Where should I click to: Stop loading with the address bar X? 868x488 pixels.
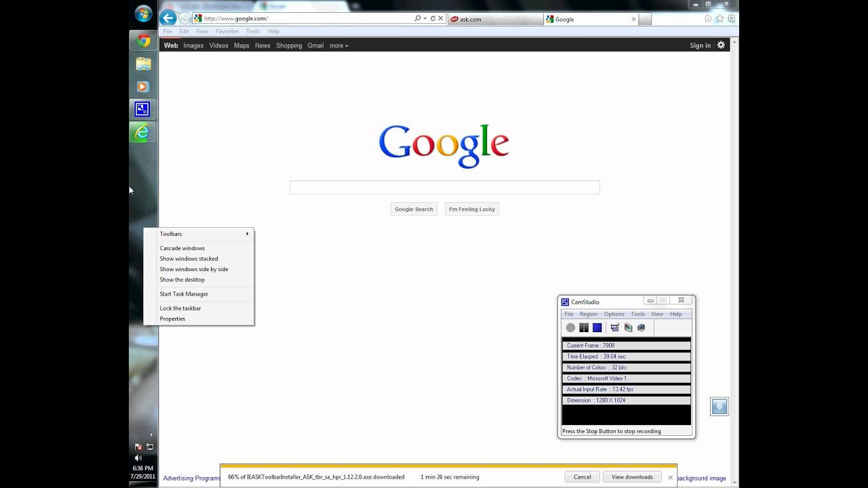(x=441, y=18)
